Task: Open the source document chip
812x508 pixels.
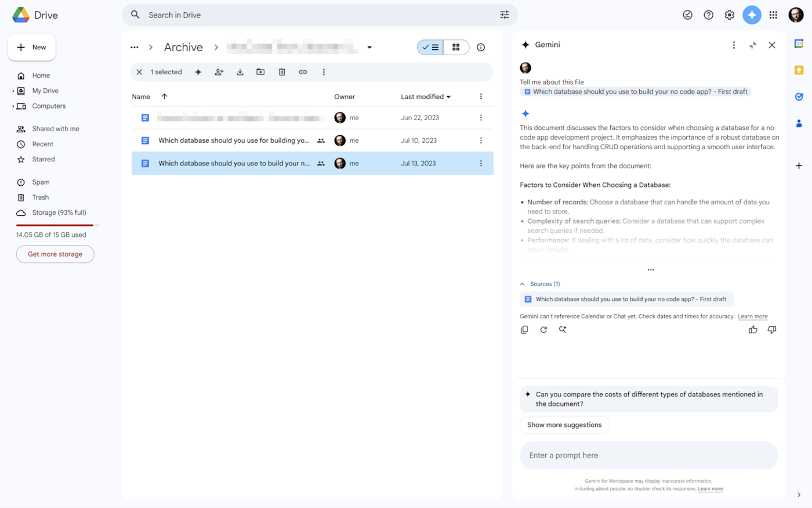Action: click(626, 300)
